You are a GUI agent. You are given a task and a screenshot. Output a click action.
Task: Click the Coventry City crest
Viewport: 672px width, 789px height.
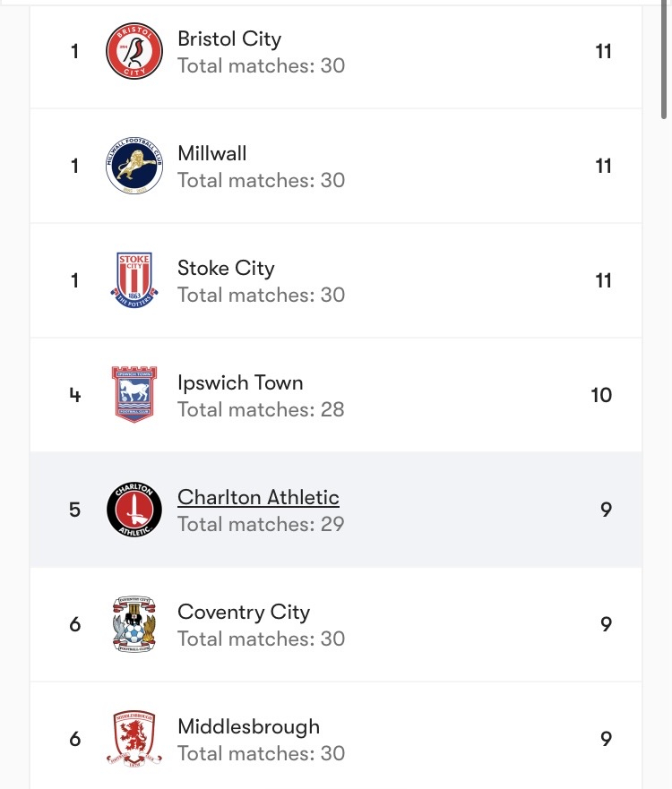click(134, 624)
